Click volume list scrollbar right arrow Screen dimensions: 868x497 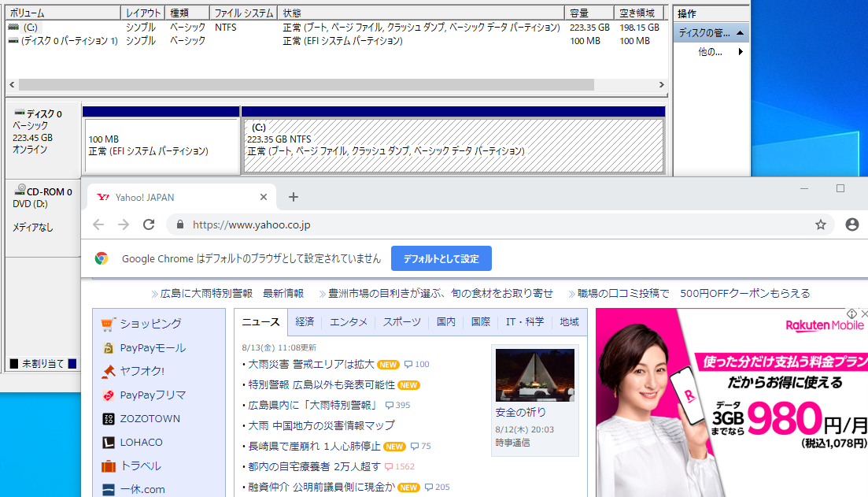661,85
